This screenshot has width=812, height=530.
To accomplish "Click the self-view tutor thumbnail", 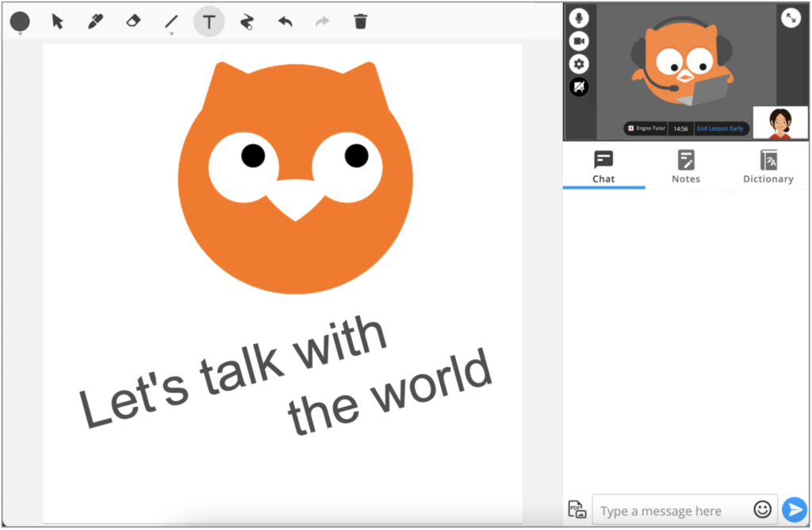I will pos(780,123).
